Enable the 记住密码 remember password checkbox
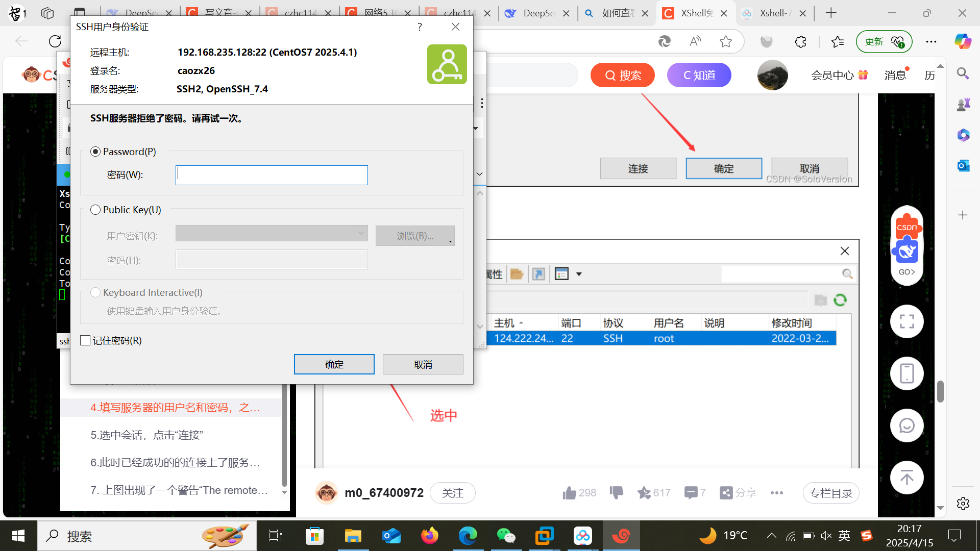 click(86, 341)
